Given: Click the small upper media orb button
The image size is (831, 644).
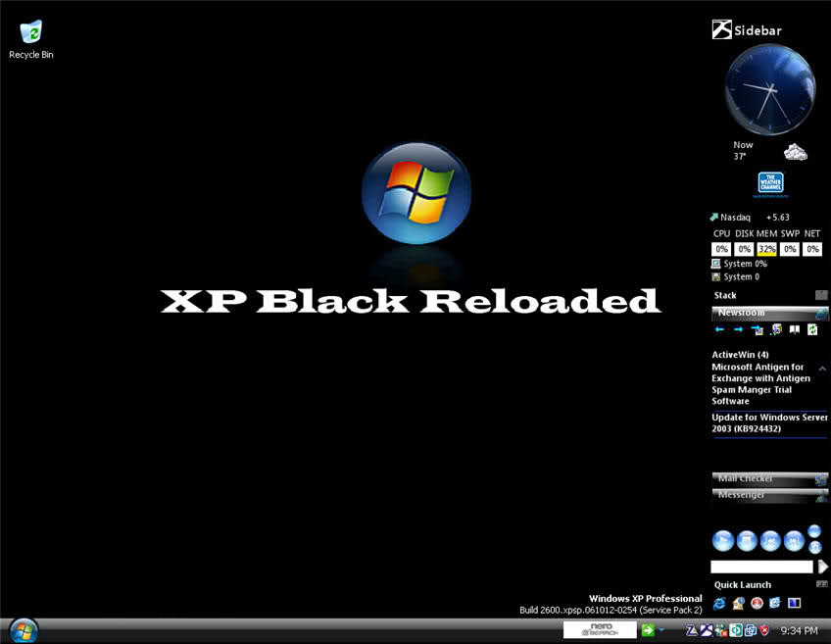Looking at the screenshot, I should 814,531.
